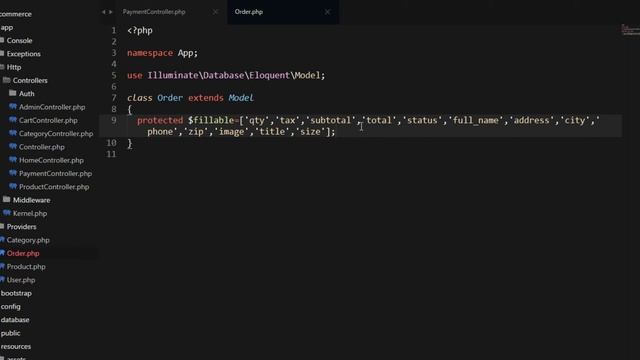640x360 pixels.
Task: Click the 'full_name' string in the array
Action: [476, 120]
